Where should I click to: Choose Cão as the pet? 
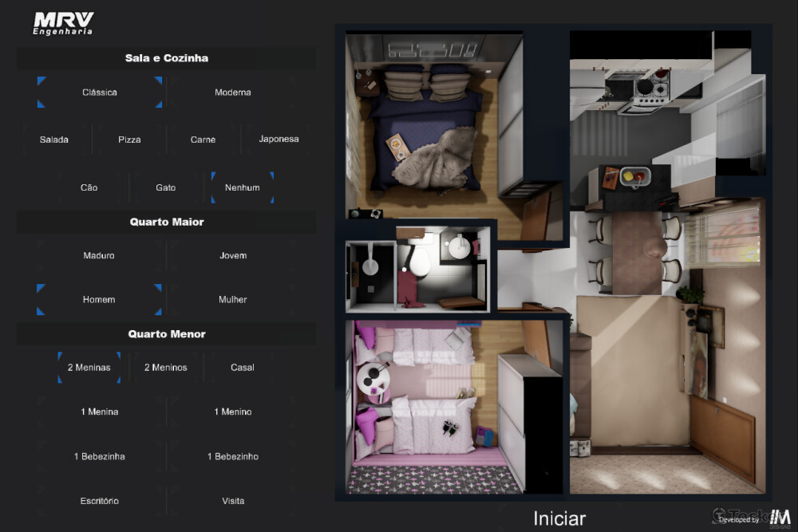89,187
